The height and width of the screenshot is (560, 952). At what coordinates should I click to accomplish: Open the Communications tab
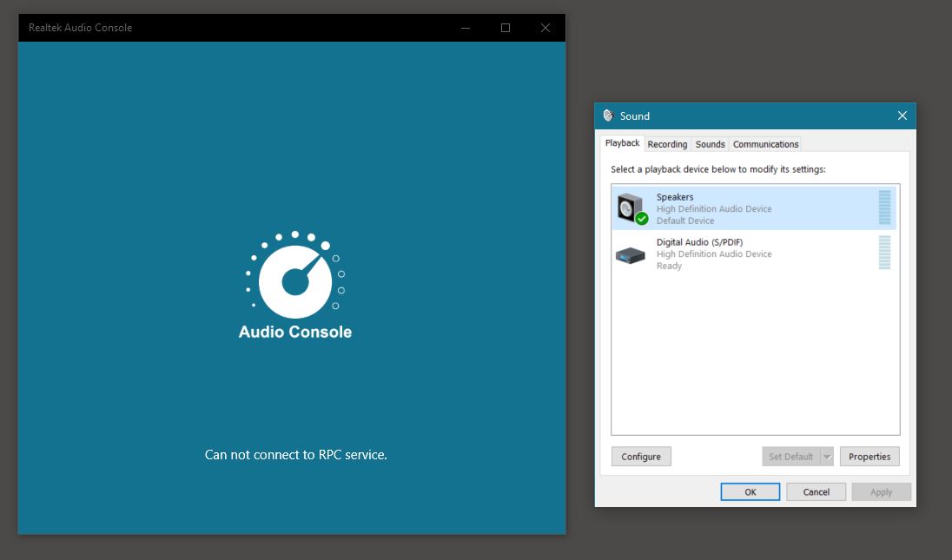[765, 144]
